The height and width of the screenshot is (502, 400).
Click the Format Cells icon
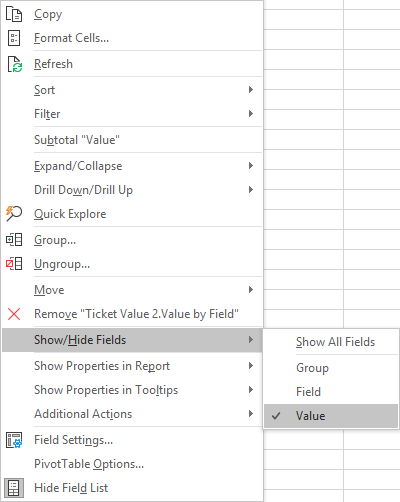tap(14, 38)
